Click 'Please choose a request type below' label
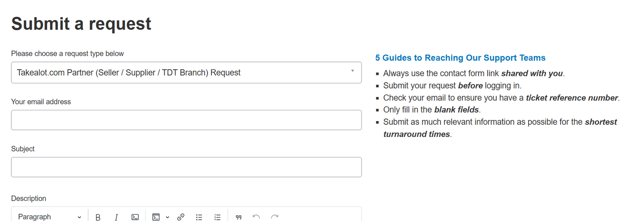 (68, 54)
